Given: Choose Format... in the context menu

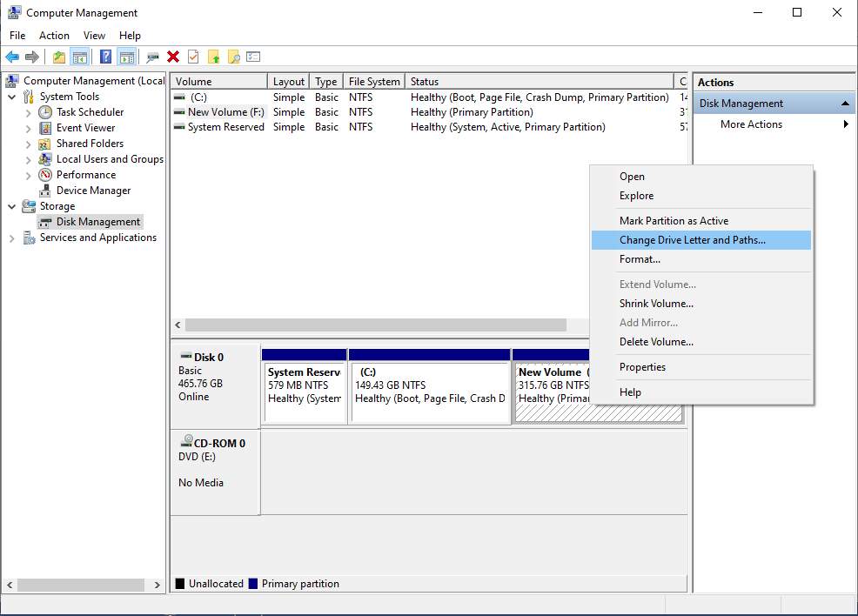Looking at the screenshot, I should pyautogui.click(x=701, y=259).
